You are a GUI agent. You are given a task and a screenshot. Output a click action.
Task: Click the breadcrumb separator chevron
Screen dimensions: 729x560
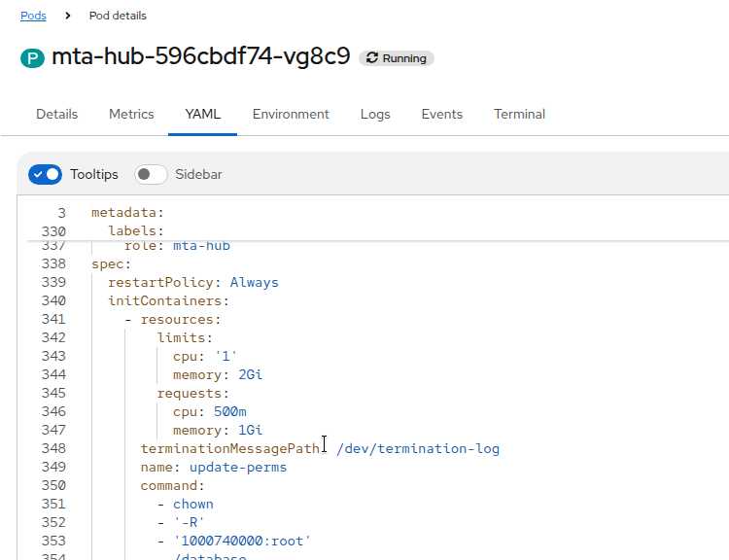pyautogui.click(x=68, y=16)
